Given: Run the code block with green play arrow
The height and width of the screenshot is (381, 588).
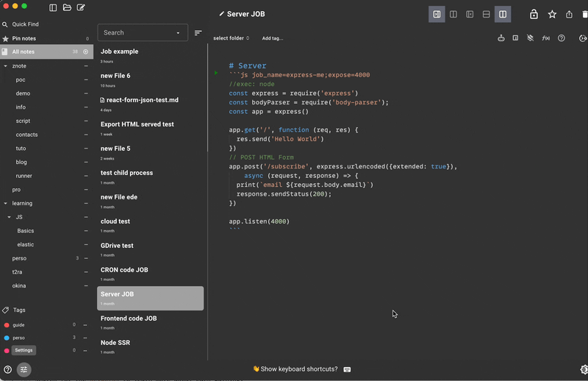Looking at the screenshot, I should [x=216, y=73].
